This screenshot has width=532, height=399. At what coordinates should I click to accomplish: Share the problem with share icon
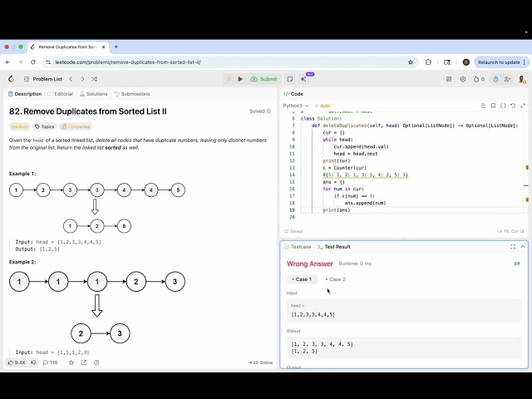click(x=84, y=362)
